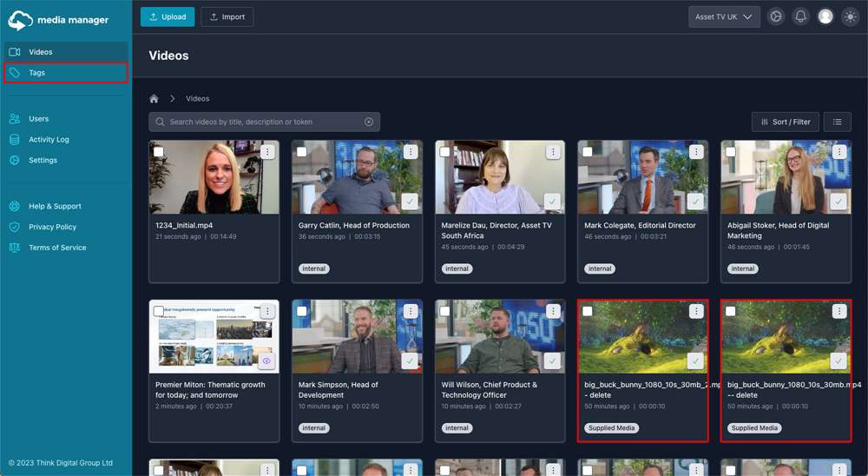The width and height of the screenshot is (868, 476).
Task: Open the Sort / Filter options
Action: 785,122
